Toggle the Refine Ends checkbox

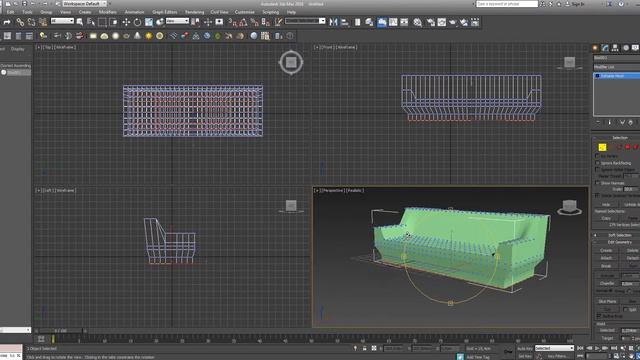[599, 316]
